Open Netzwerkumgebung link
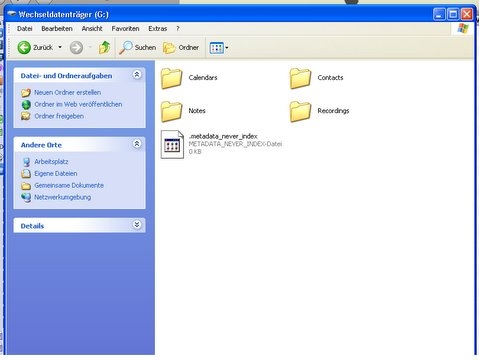Viewport: 479px width, 361px height. click(x=63, y=197)
